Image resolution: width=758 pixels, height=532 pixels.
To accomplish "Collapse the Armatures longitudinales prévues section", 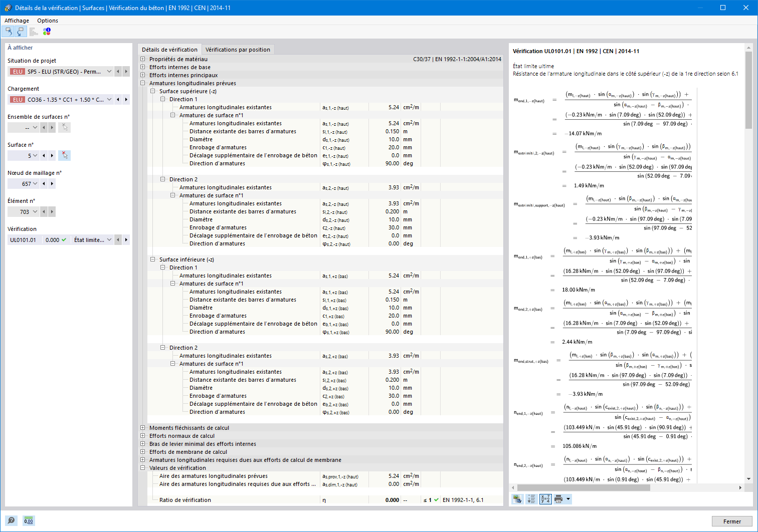I will coord(143,83).
